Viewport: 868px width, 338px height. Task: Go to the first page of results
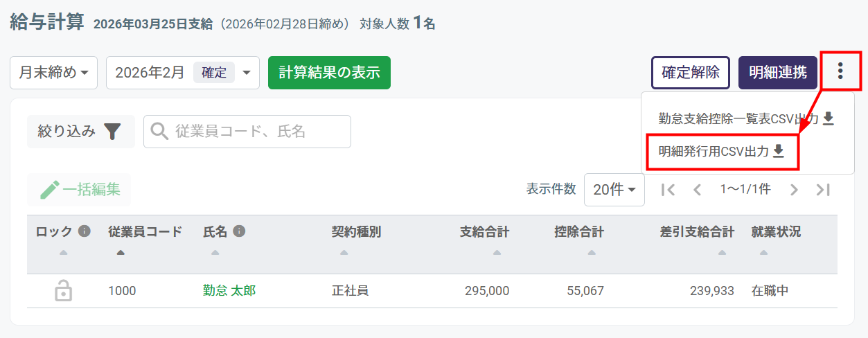click(668, 190)
